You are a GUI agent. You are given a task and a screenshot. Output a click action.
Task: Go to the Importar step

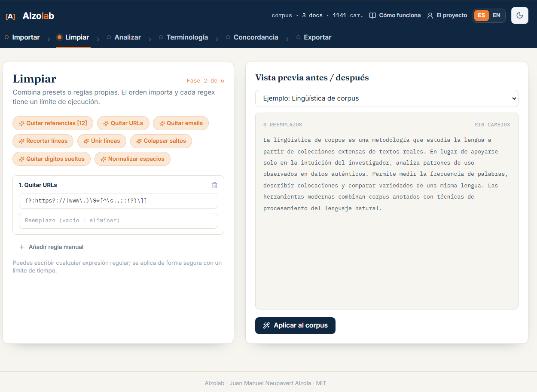click(22, 37)
